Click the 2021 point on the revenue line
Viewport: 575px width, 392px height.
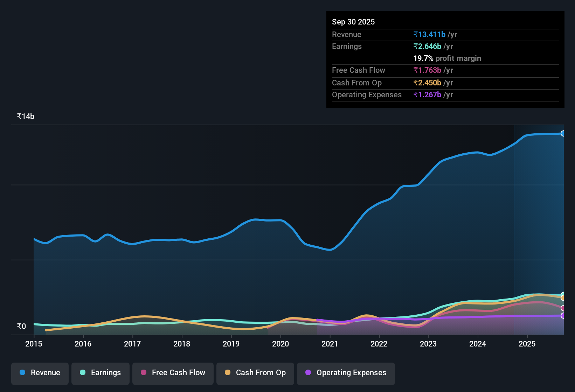point(330,250)
